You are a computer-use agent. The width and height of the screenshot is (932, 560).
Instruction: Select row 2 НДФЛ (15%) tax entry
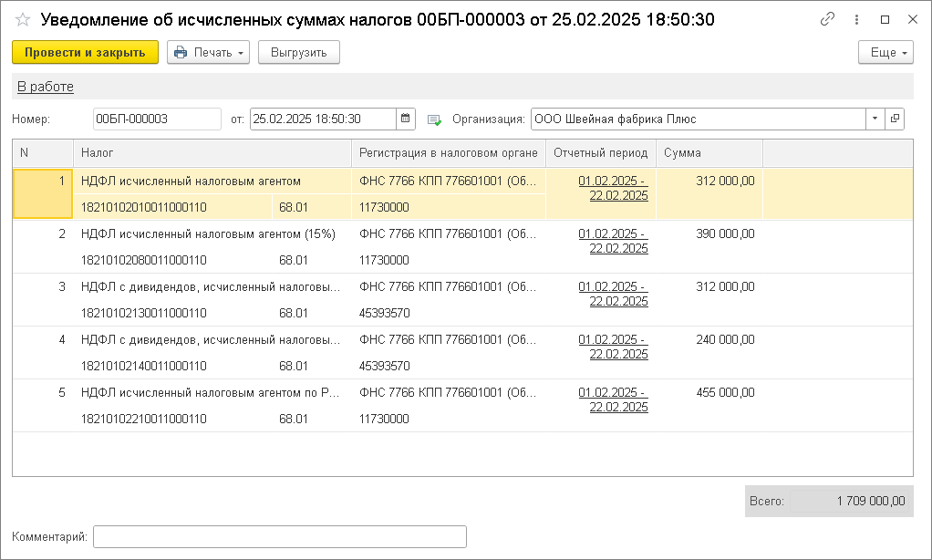[x=208, y=234]
